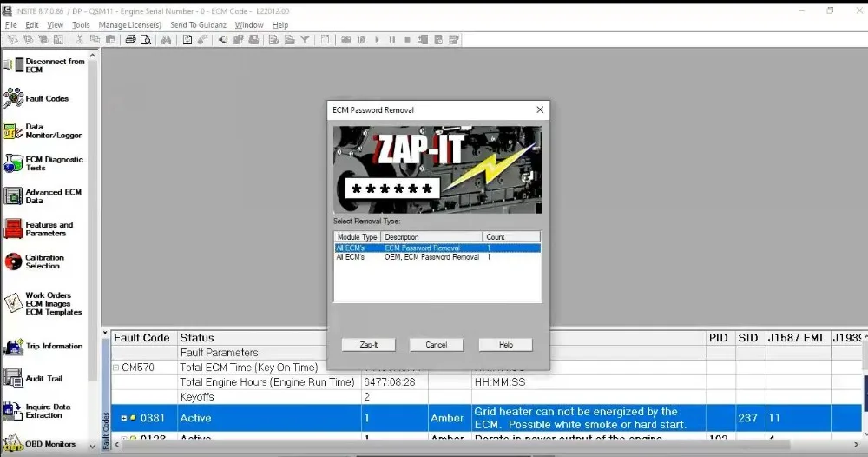Click the Cut scissors toolbar icon

pos(79,40)
